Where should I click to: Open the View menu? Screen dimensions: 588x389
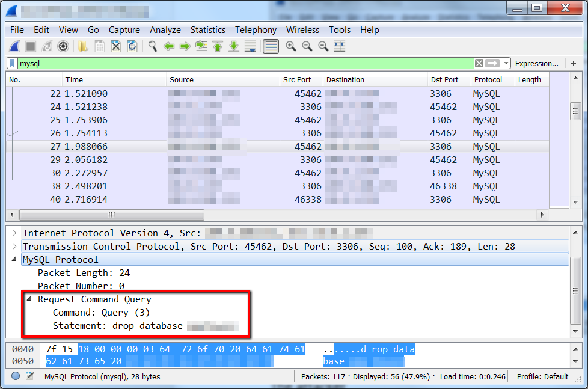click(x=69, y=30)
